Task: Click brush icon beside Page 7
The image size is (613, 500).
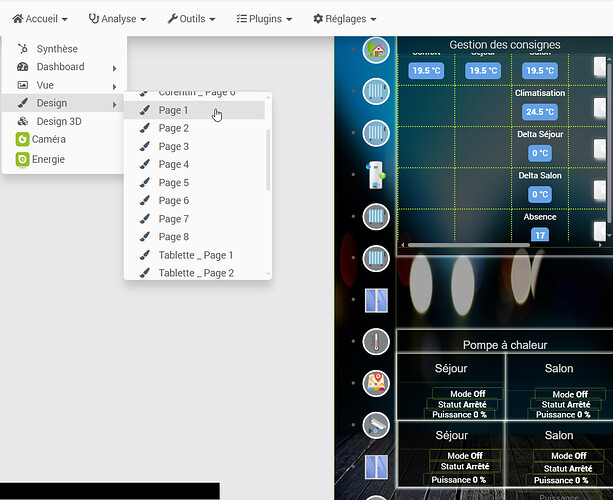Action: [145, 219]
